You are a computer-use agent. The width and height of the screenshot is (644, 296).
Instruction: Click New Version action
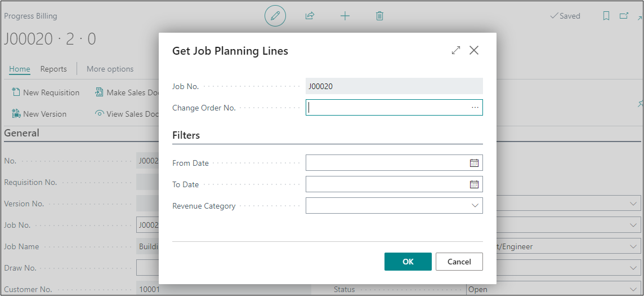tap(39, 114)
